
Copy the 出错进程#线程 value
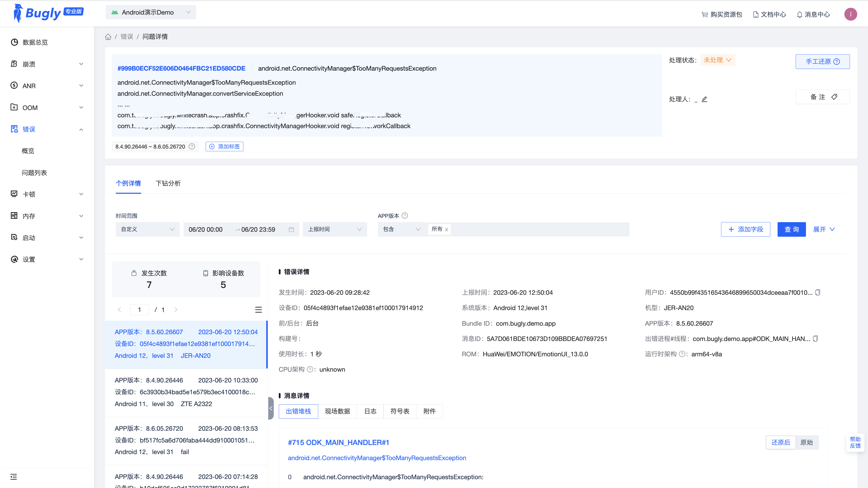[816, 339]
